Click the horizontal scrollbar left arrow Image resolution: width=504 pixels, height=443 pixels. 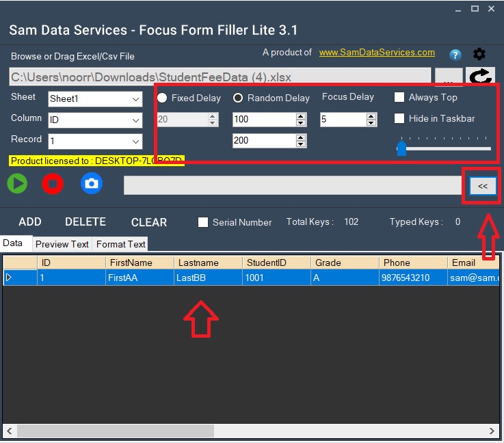pyautogui.click(x=10, y=431)
